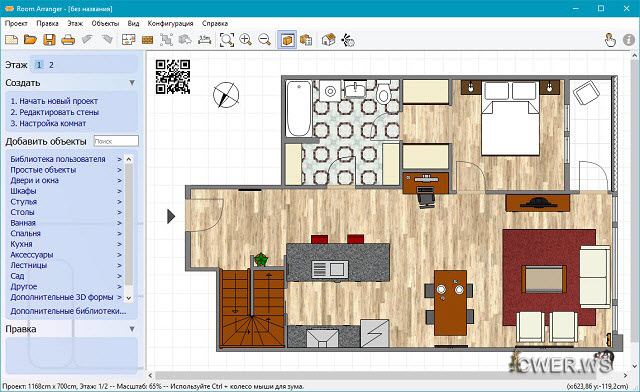
Task: Click object list scrollbar down arrow
Action: click(x=129, y=298)
